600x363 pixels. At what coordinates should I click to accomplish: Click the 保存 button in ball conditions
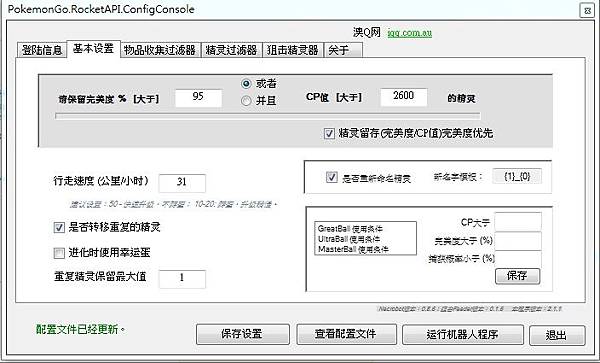[517, 276]
